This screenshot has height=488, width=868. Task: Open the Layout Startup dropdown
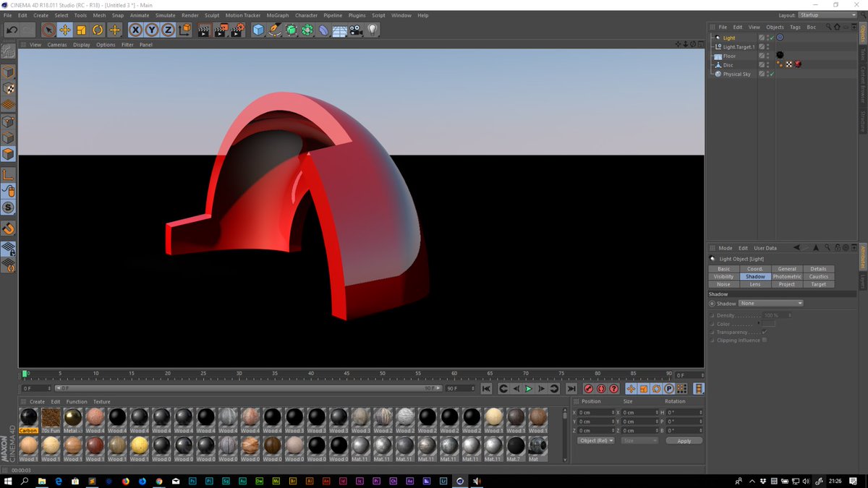click(827, 15)
